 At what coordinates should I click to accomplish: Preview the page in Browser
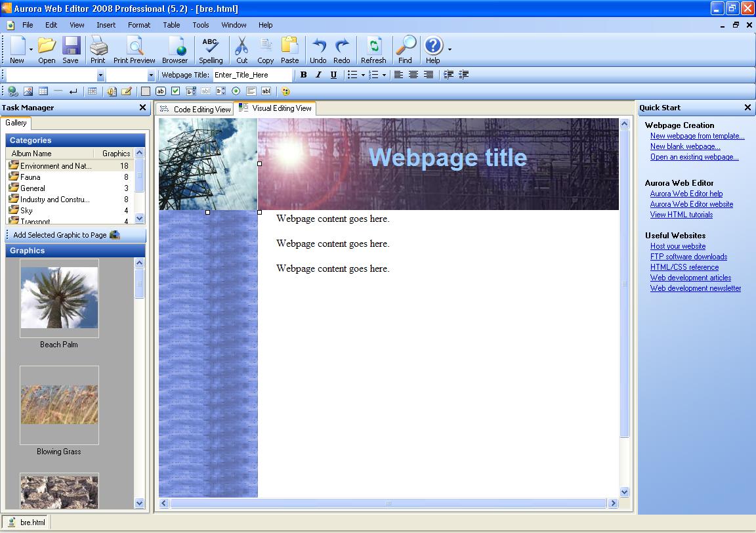pos(175,50)
